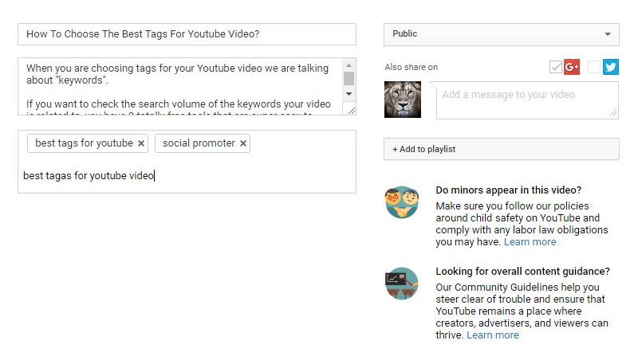
Task: Uncheck the Google+ sharing checkbox
Action: point(555,67)
